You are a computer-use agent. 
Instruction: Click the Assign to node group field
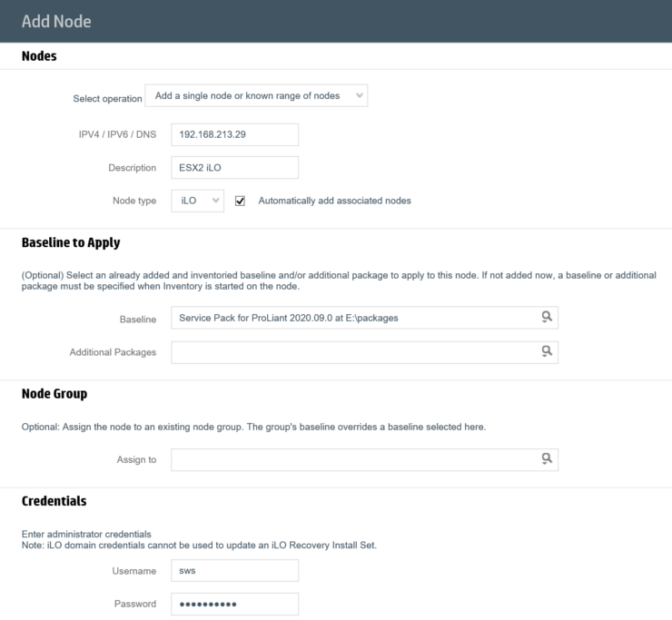point(364,459)
